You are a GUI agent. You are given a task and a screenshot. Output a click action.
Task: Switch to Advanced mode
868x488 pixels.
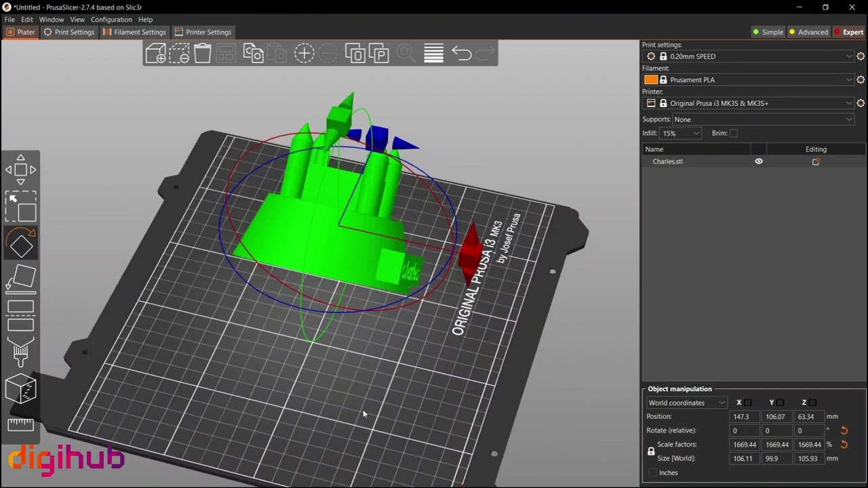[808, 32]
